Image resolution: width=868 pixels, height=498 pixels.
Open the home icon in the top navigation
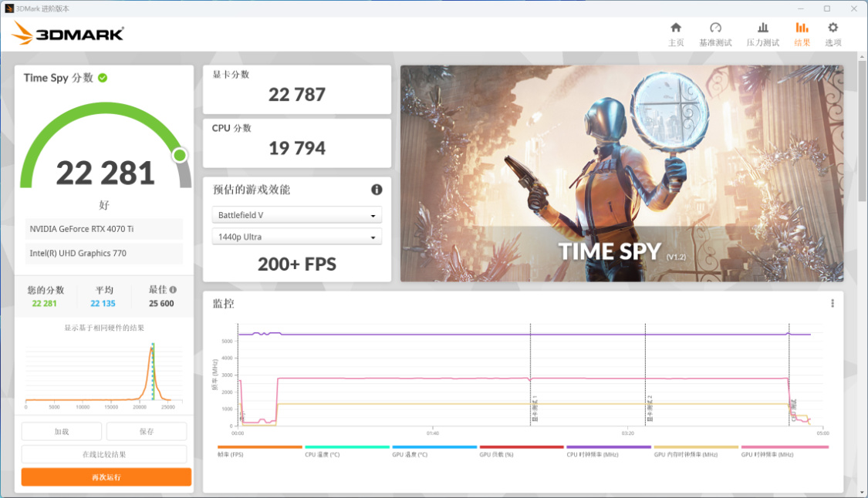676,28
